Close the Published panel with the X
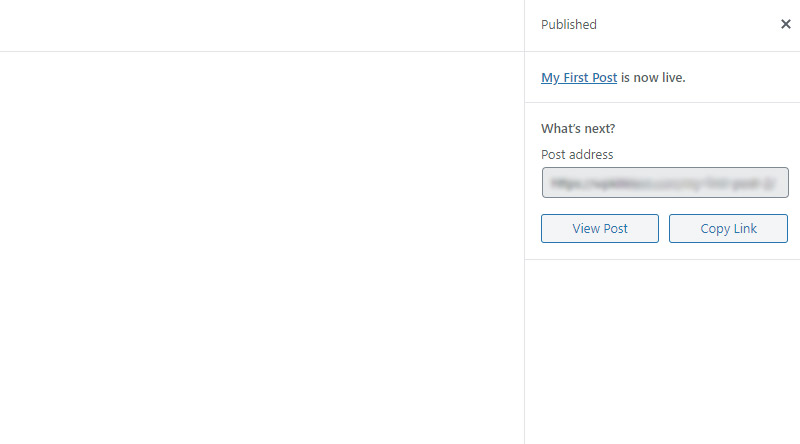 coord(786,24)
